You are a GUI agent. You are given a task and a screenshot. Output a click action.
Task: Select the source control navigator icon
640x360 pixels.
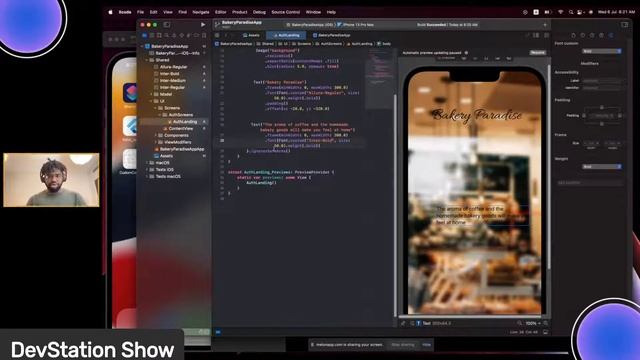tap(152, 36)
